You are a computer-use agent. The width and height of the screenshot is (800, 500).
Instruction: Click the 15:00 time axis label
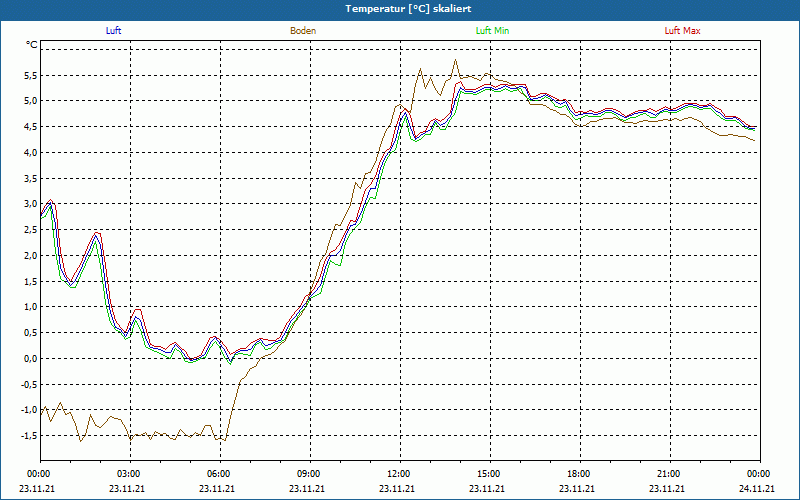pos(490,474)
